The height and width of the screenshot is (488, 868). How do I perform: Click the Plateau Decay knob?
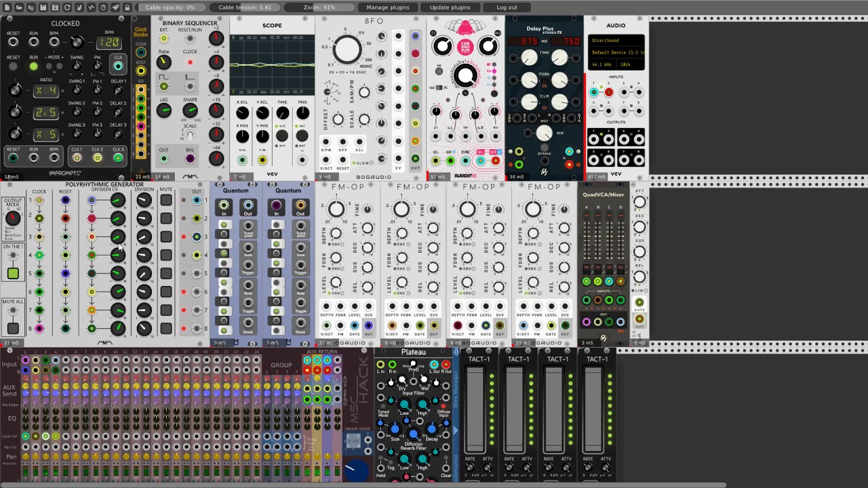point(432,429)
